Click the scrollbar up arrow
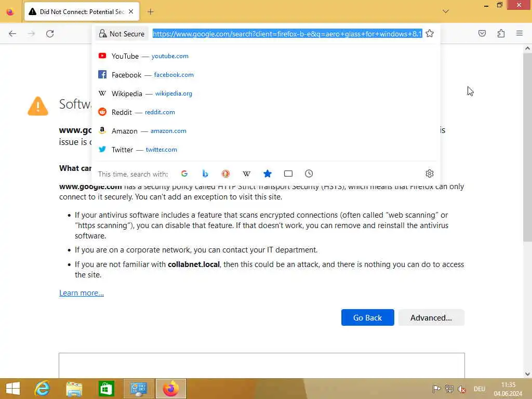This screenshot has width=532, height=399. 527,48
